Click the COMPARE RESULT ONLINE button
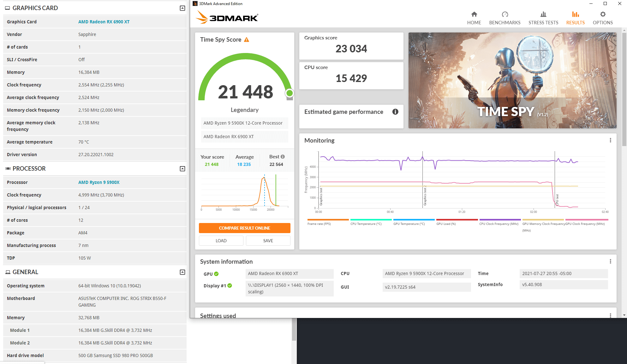This screenshot has height=364, width=627. [244, 228]
